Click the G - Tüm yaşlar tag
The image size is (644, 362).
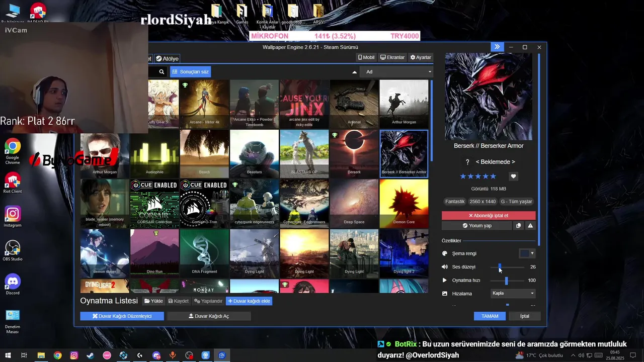tap(517, 202)
